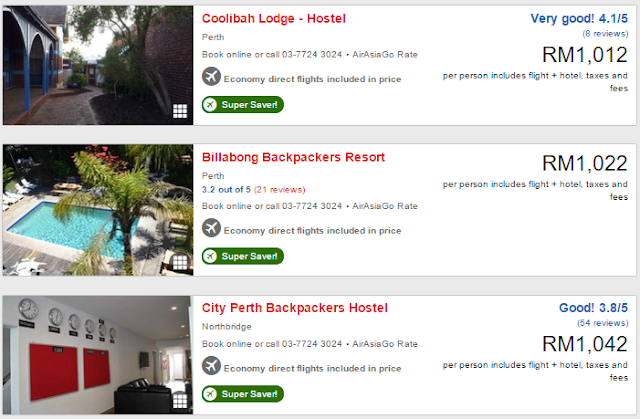The image size is (640, 419).
Task: Open Billabong Backpackers Resort title link
Action: [293, 157]
